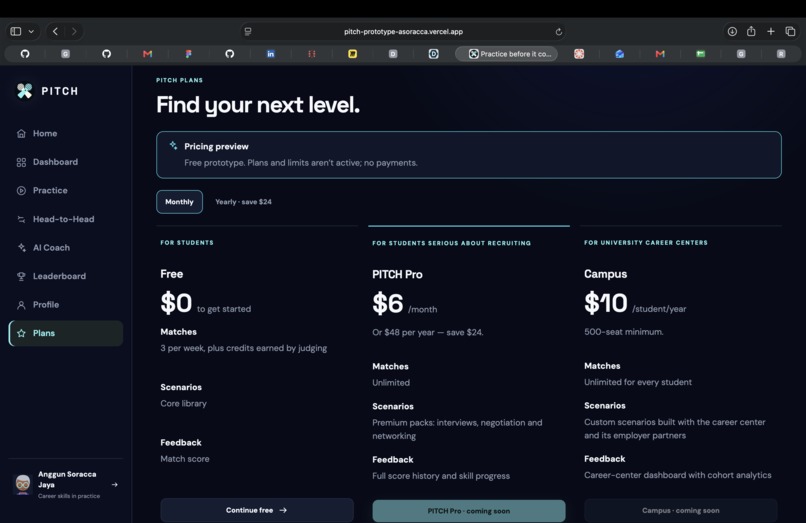This screenshot has width=806, height=523.
Task: Select the Plans sidebar item
Action: tap(66, 333)
